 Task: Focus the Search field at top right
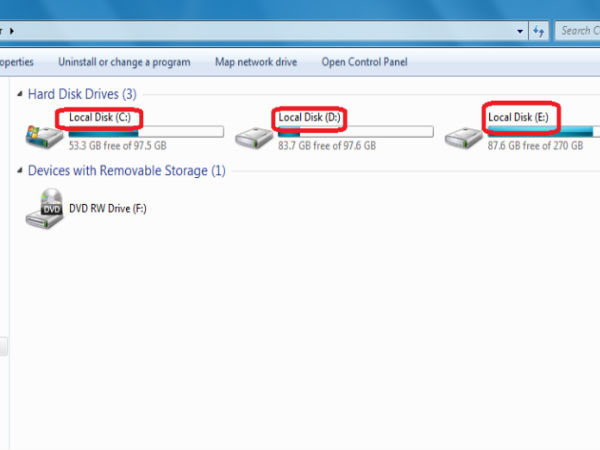[578, 31]
